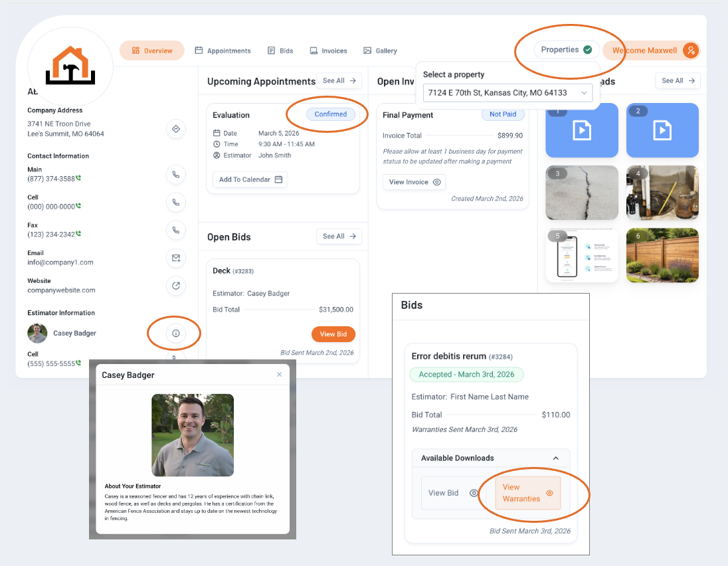This screenshot has height=566, width=728.
Task: Click the Properties button
Action: point(567,50)
